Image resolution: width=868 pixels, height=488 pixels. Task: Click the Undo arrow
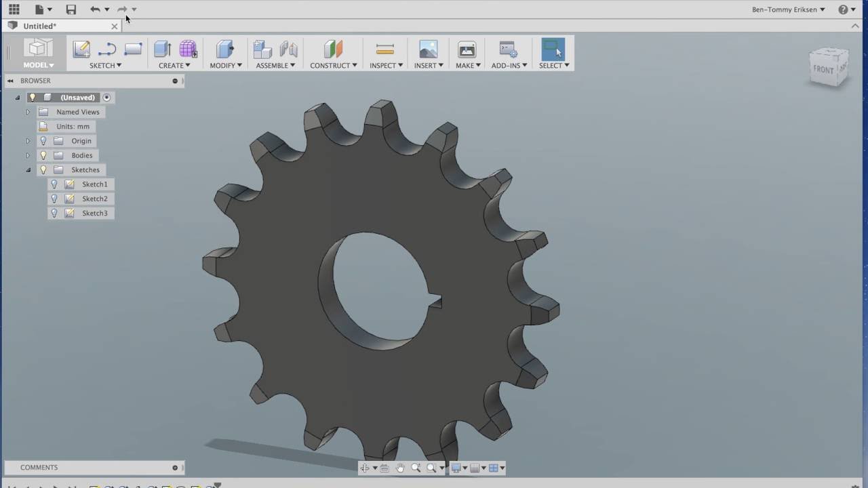(x=95, y=9)
